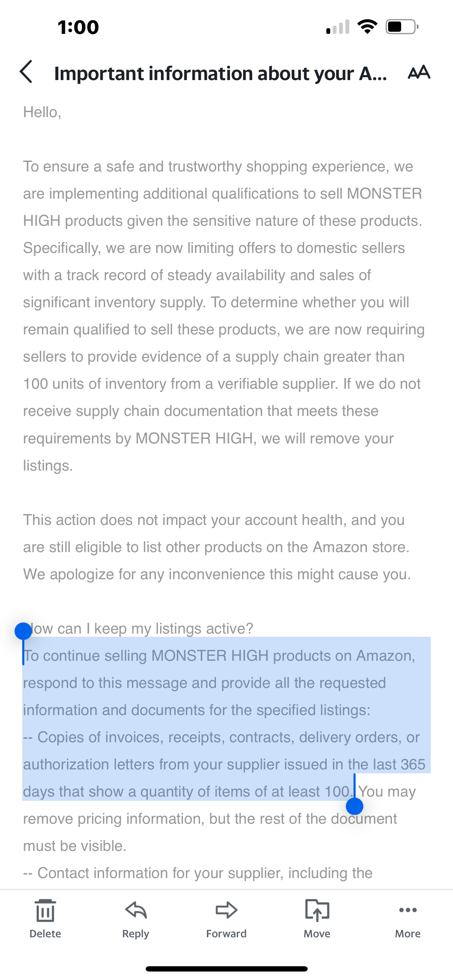Image resolution: width=453 pixels, height=980 pixels.
Task: Tap the home indicator bar
Action: [x=226, y=969]
